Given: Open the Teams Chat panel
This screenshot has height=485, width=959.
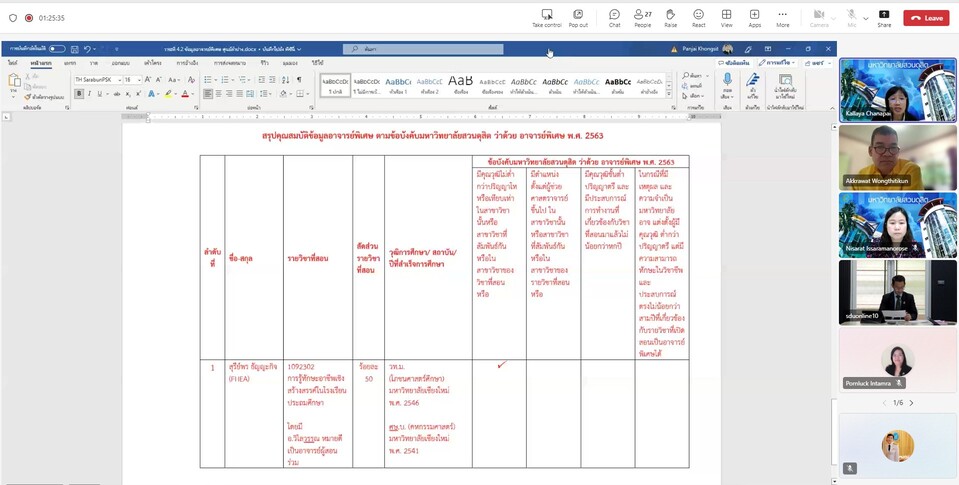Looking at the screenshot, I should tap(614, 18).
